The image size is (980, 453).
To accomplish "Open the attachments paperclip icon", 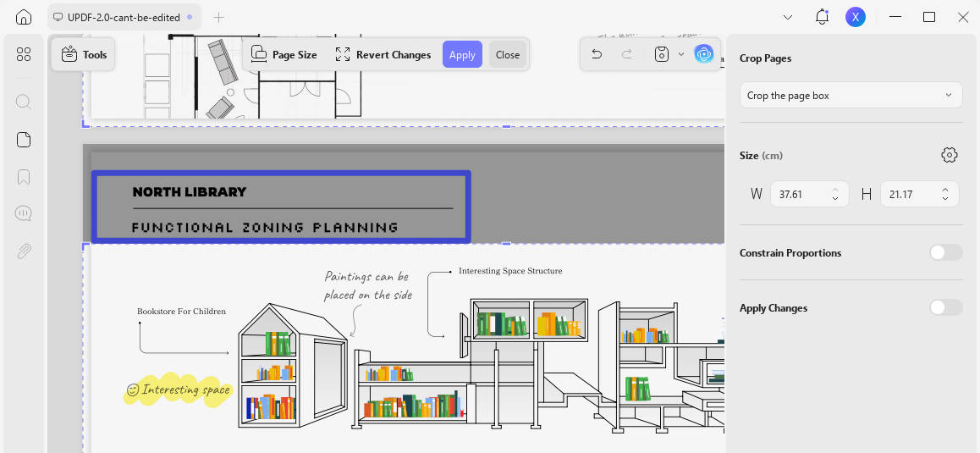I will (x=24, y=251).
